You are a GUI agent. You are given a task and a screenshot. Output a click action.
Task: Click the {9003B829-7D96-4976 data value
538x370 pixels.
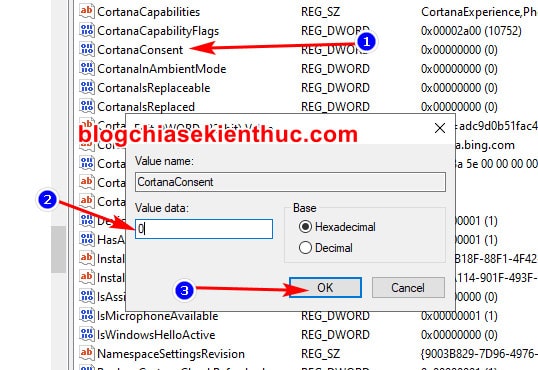[x=479, y=354]
